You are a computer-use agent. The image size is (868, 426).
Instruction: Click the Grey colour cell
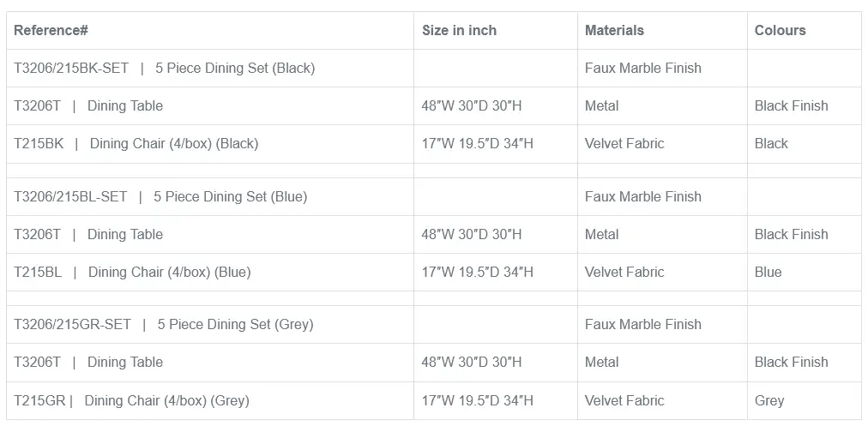pos(769,400)
